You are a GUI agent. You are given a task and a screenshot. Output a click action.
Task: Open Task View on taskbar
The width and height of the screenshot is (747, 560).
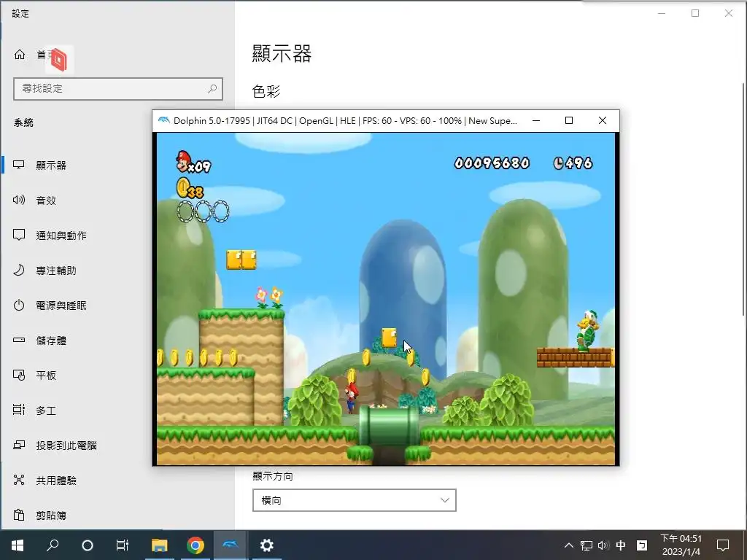123,545
